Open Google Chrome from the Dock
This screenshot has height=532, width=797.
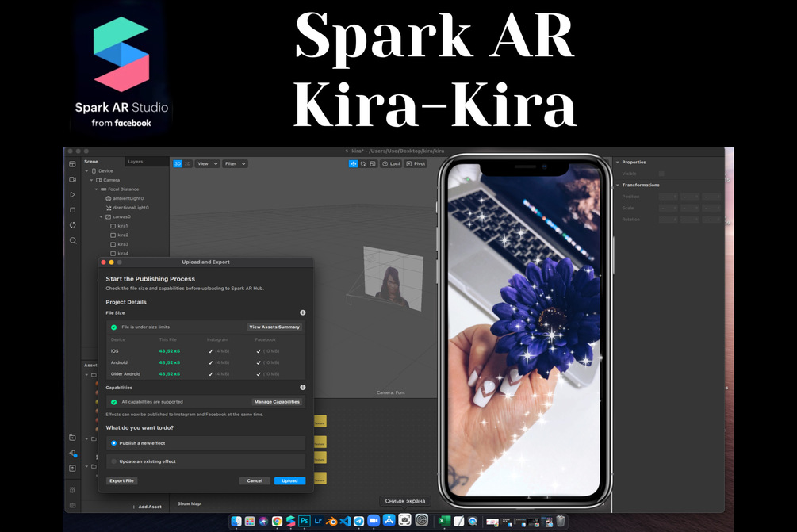(277, 521)
